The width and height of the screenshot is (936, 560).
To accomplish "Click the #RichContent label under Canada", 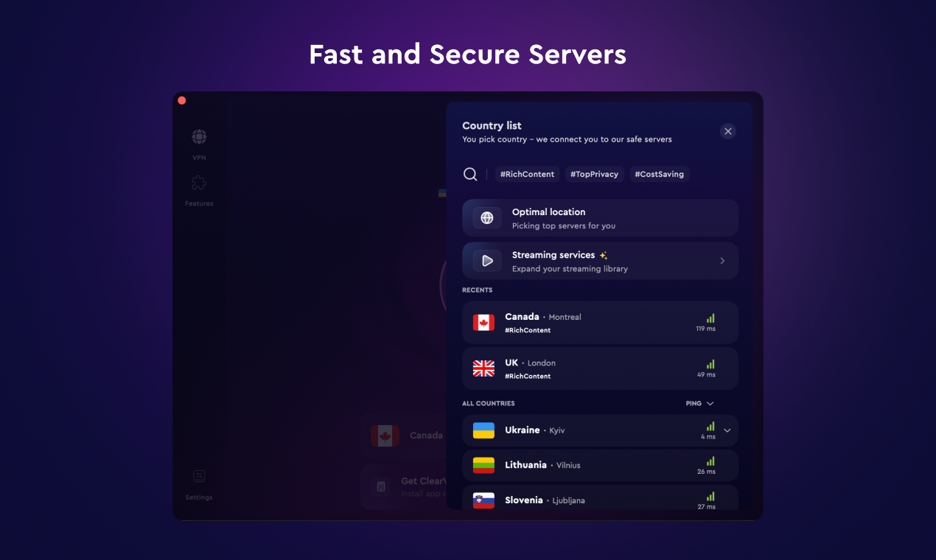I will (x=528, y=331).
